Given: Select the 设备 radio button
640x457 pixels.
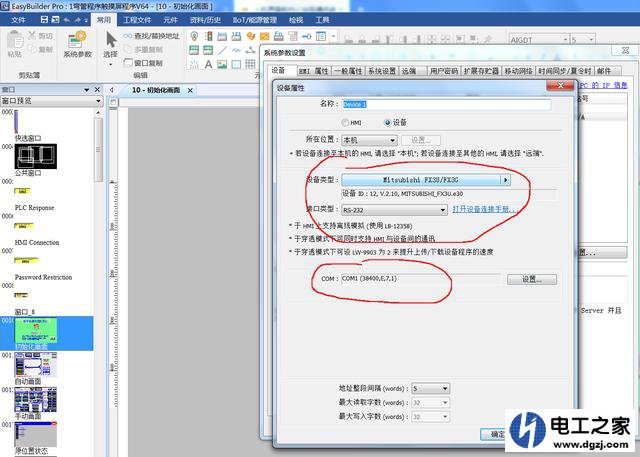Looking at the screenshot, I should 387,122.
